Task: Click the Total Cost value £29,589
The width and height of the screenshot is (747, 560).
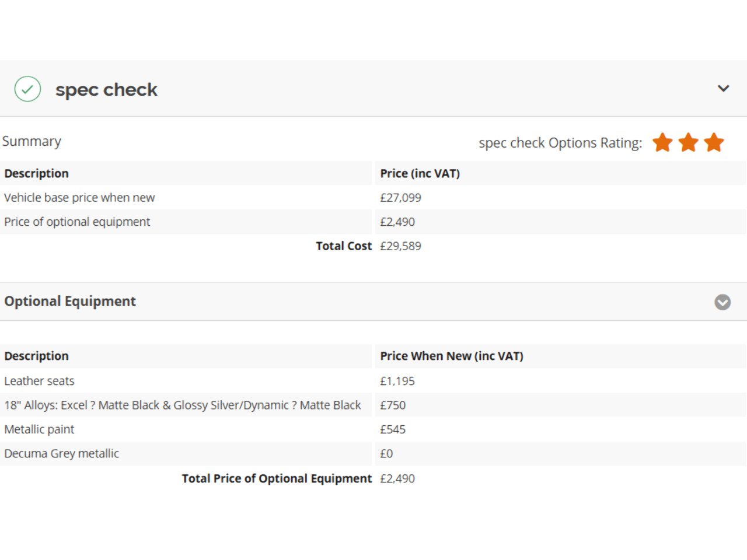Action: click(x=400, y=246)
